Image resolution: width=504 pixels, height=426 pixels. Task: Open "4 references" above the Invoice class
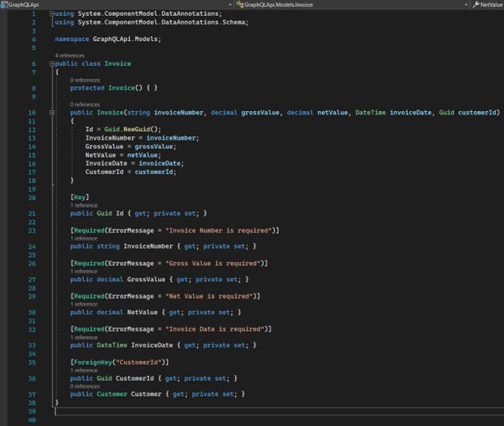tap(70, 56)
